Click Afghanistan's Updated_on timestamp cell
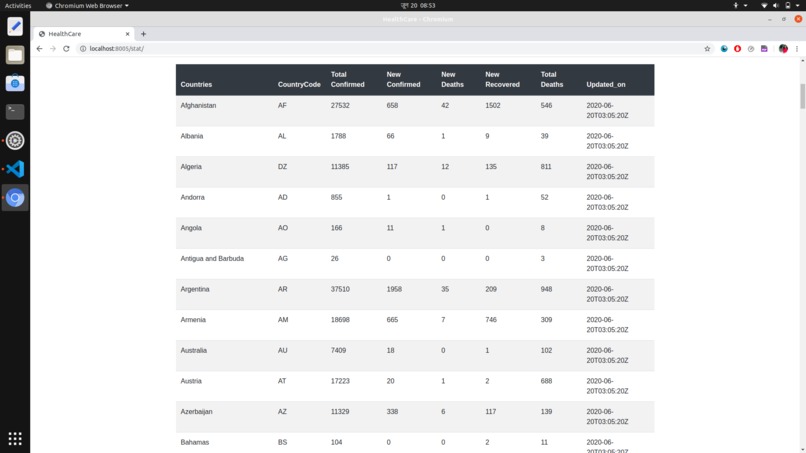806x453 pixels. pos(607,111)
